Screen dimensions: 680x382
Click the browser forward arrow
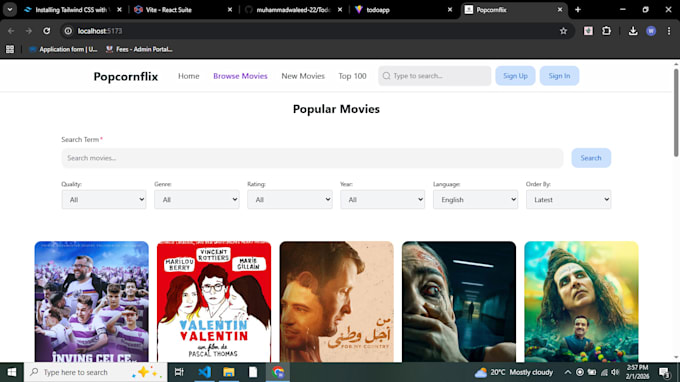point(29,31)
